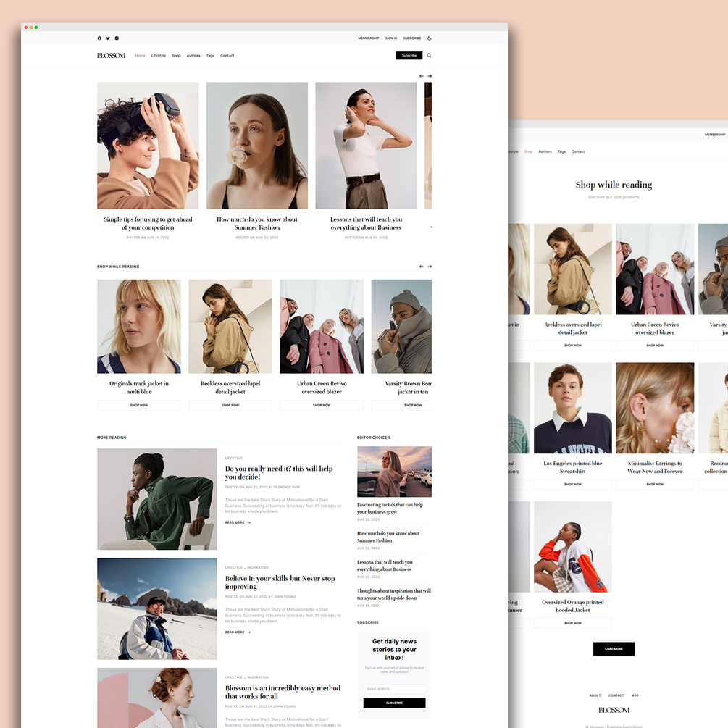
Task: Click Shop Now under Los Engeles printed blue Sweatshirt
Action: [573, 485]
